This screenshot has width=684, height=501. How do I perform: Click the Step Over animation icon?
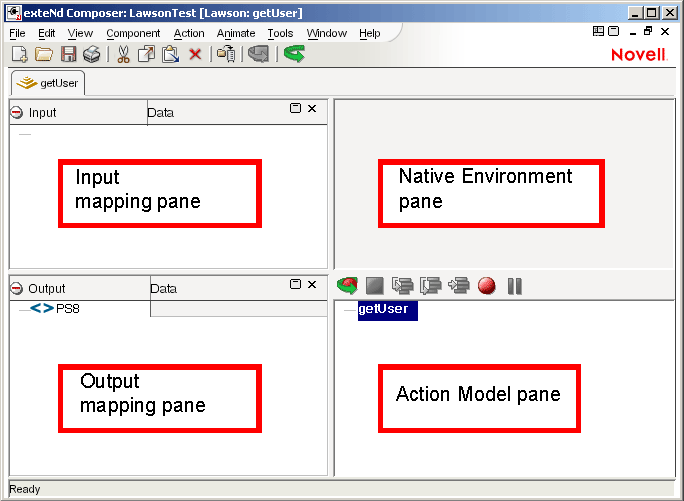click(x=431, y=286)
